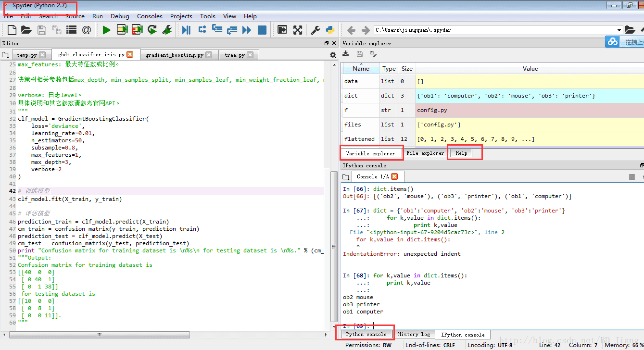The width and height of the screenshot is (644, 350).
Task: Create a new file with New file icon
Action: [12, 30]
